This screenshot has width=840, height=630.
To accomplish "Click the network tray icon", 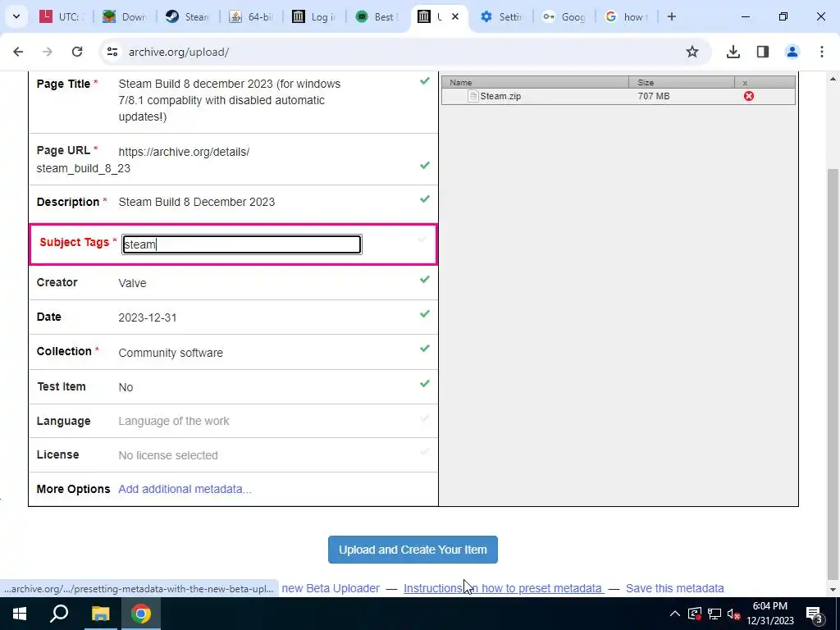I will click(x=714, y=614).
